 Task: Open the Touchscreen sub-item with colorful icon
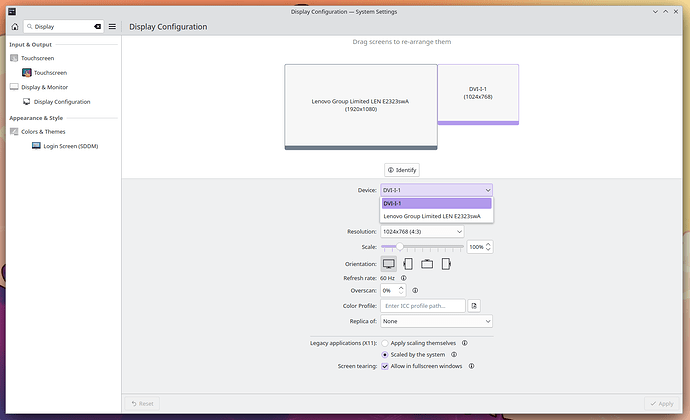pos(50,73)
